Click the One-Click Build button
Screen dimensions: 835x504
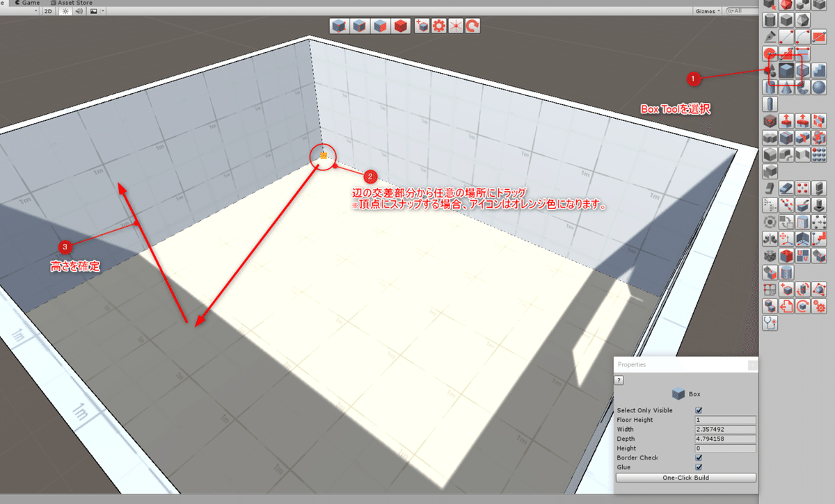click(686, 478)
